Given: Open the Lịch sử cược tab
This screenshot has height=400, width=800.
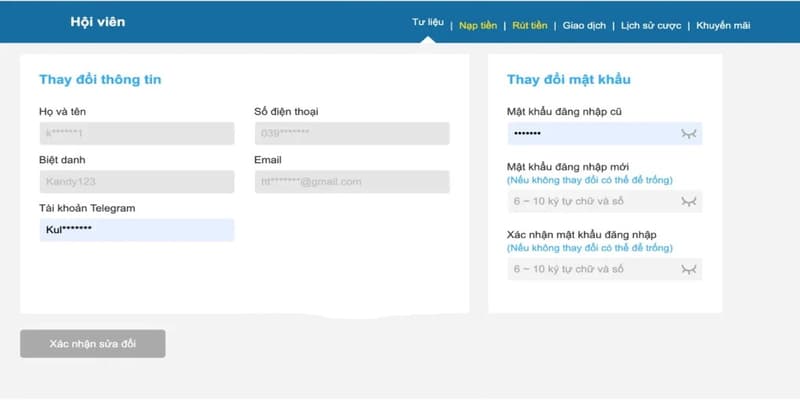Looking at the screenshot, I should 652,25.
